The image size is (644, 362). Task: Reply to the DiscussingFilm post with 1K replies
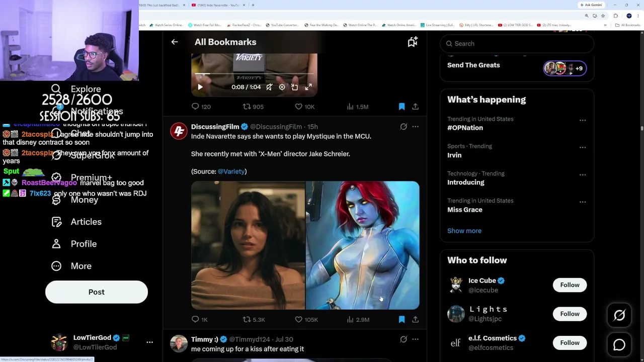[x=199, y=319]
